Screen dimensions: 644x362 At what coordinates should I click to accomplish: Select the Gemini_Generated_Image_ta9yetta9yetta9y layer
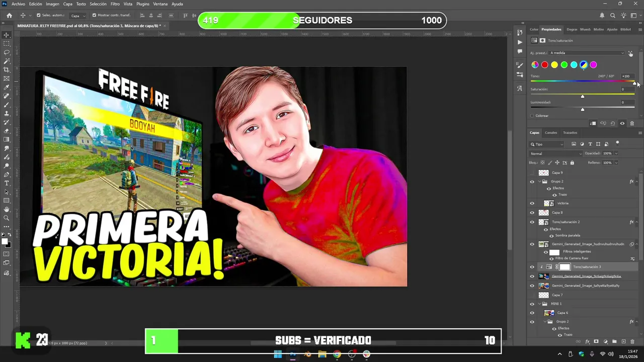point(585,286)
